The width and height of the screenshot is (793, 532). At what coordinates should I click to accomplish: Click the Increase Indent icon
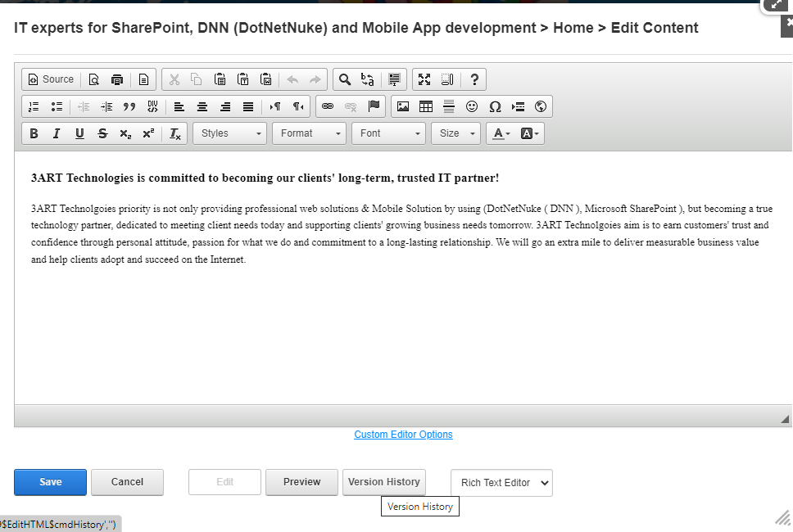106,106
